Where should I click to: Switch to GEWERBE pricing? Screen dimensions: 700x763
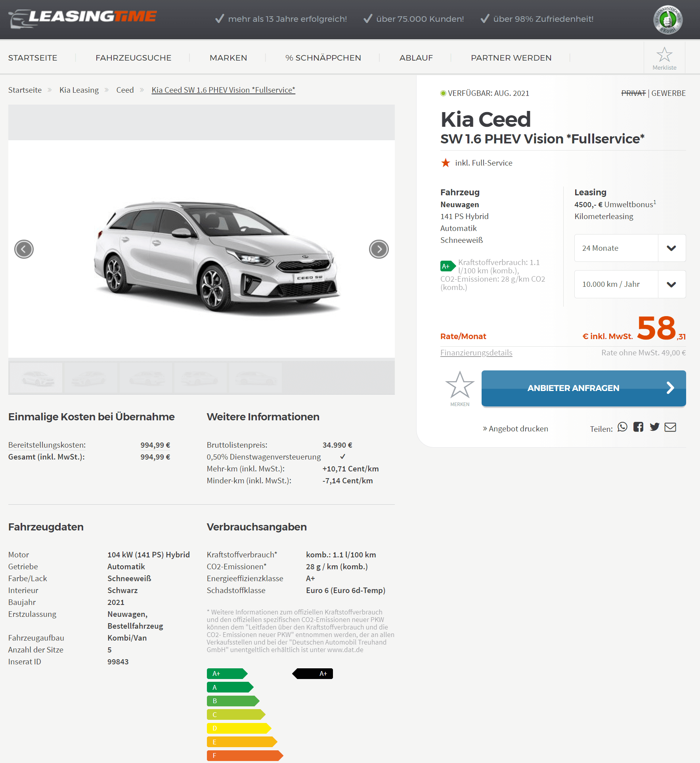tap(668, 93)
